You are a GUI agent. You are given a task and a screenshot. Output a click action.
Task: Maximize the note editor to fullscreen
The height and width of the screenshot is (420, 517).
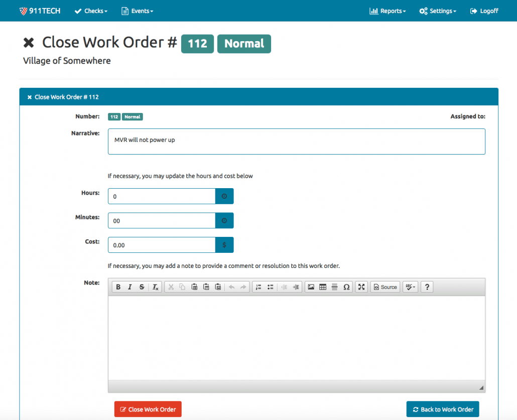point(361,287)
